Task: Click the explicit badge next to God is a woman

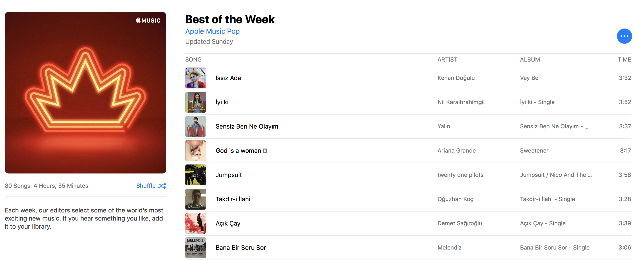Action: 265,151
